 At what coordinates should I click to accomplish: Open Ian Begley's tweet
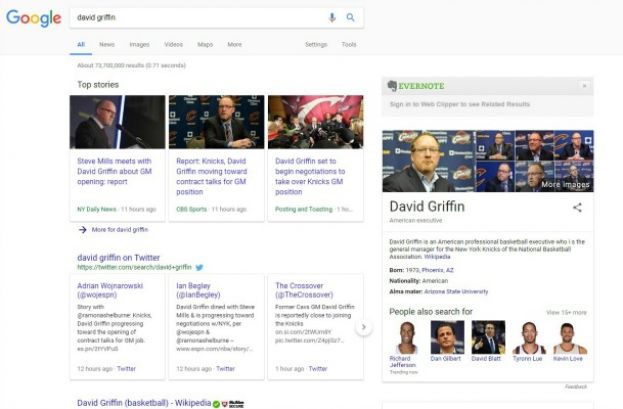pos(198,290)
